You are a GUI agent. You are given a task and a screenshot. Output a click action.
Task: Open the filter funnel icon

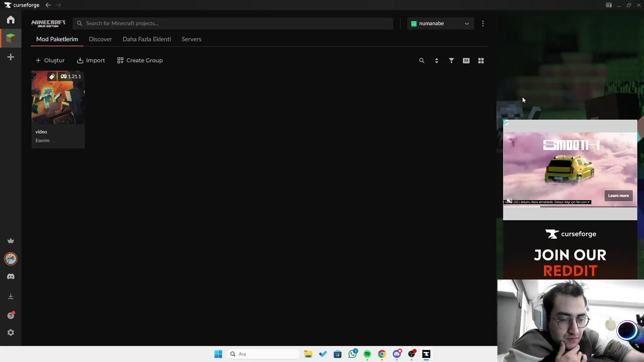(x=451, y=60)
